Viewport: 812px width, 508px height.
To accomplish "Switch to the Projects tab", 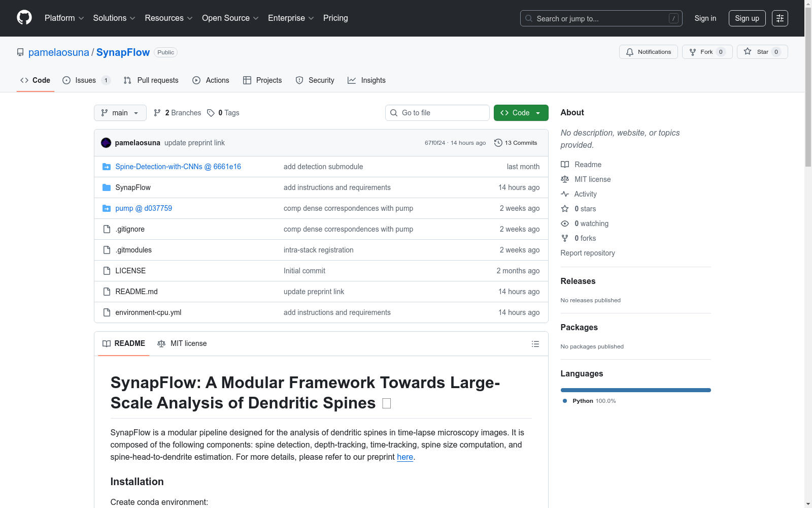I will [262, 80].
